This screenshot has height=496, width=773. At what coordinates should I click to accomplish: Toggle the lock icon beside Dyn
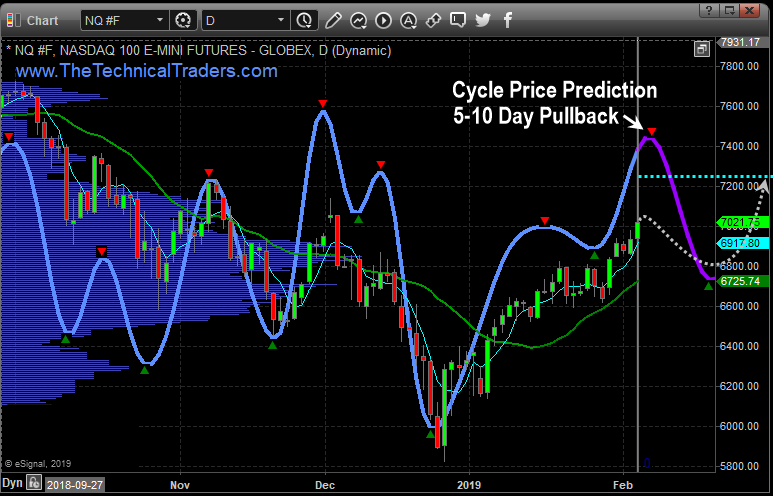click(34, 483)
